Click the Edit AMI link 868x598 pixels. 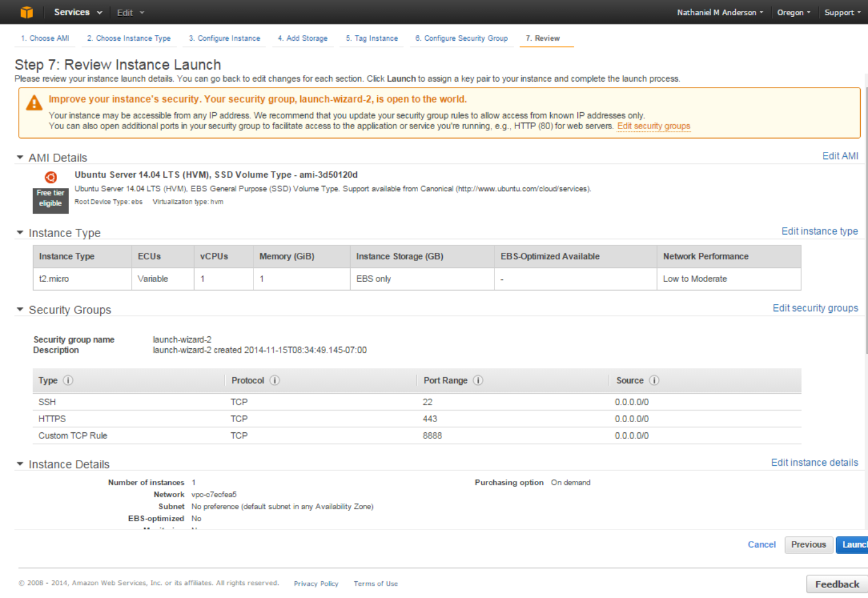pyautogui.click(x=840, y=156)
